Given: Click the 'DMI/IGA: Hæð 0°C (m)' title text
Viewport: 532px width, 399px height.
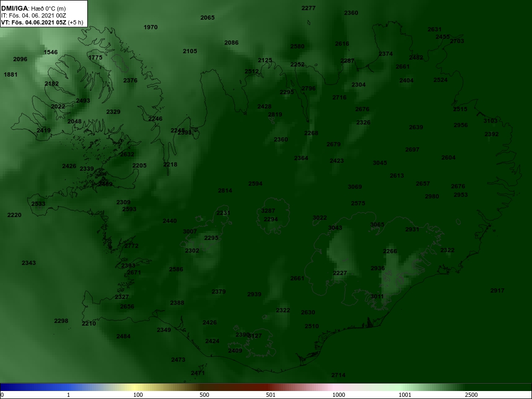Looking at the screenshot, I should pos(33,9).
